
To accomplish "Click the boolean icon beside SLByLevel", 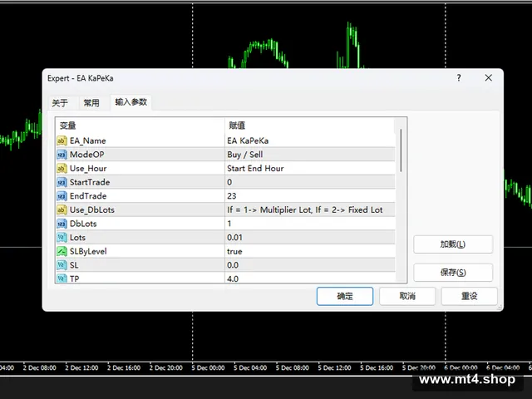I will [x=62, y=251].
